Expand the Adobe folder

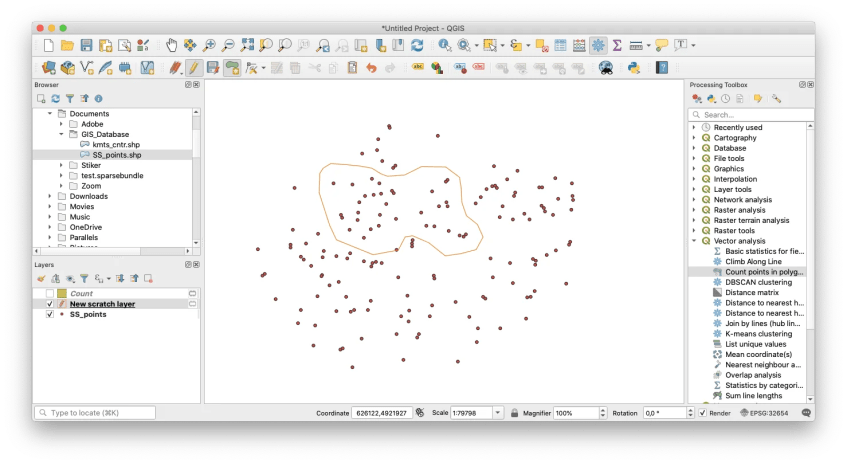(61, 124)
